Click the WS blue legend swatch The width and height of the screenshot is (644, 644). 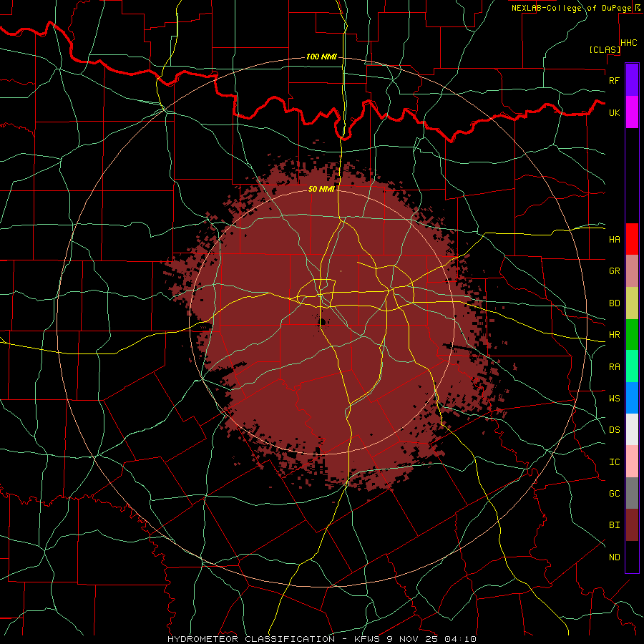click(632, 398)
